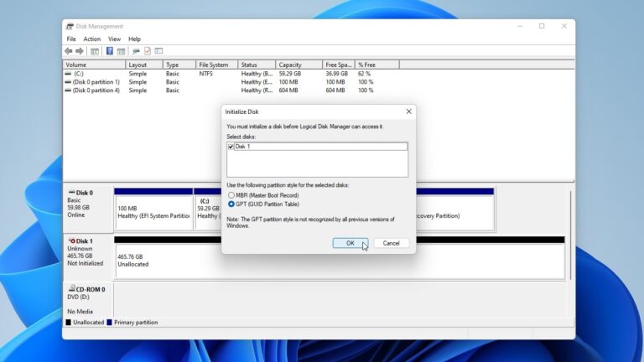Image resolution: width=644 pixels, height=362 pixels.
Task: Uncheck the Disk 1 checkbox
Action: 231,147
